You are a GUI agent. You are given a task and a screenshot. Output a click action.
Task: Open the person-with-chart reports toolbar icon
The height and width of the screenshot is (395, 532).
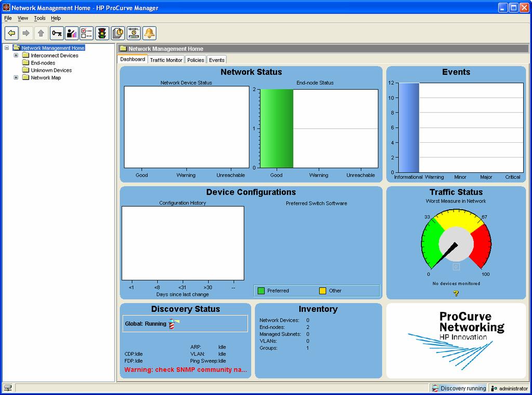tap(72, 33)
